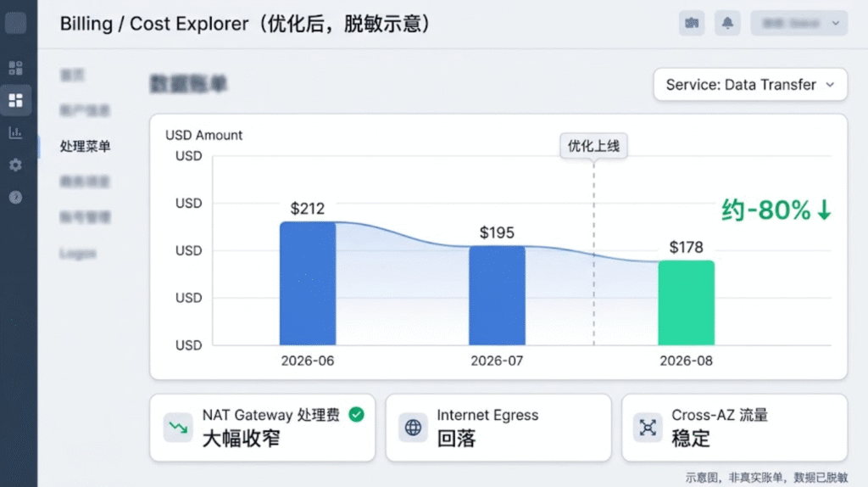Open the help question mark icon
This screenshot has height=487, width=868.
(x=15, y=197)
